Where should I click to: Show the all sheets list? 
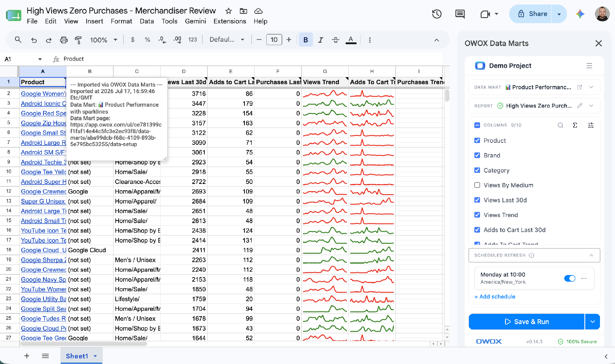coord(45,356)
